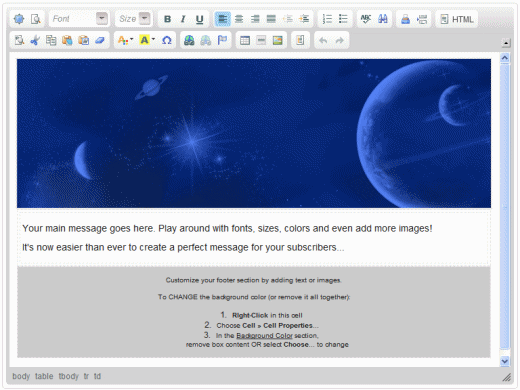This screenshot has width=520, height=390.
Task: Click the scrollbar up arrow
Action: (505, 58)
